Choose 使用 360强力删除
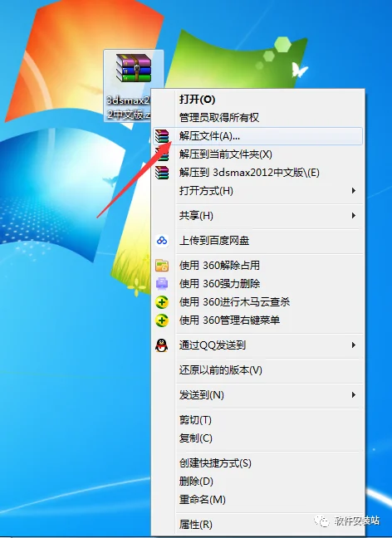Viewport: 392px width, 538px height. 257,284
